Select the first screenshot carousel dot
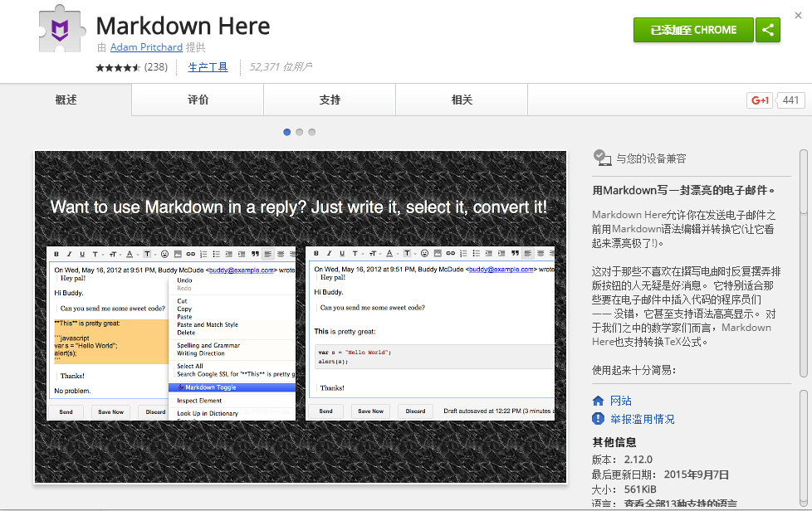812x511 pixels. coord(287,132)
